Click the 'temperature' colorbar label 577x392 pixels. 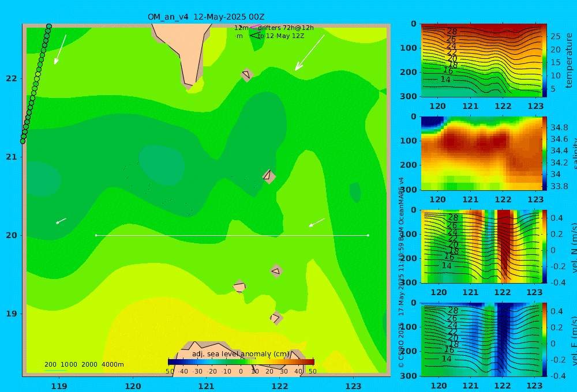(x=569, y=61)
